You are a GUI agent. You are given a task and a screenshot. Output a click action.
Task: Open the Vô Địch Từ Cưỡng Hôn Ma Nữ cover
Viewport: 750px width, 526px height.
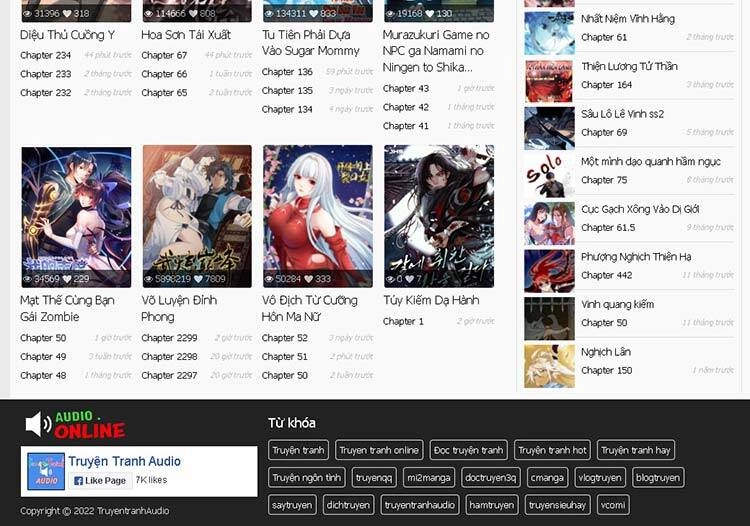pos(318,216)
